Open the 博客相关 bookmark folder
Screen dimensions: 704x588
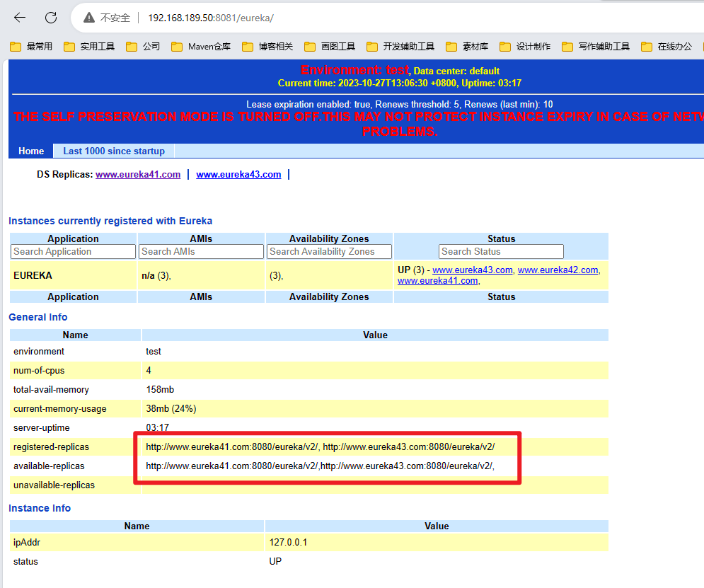267,46
